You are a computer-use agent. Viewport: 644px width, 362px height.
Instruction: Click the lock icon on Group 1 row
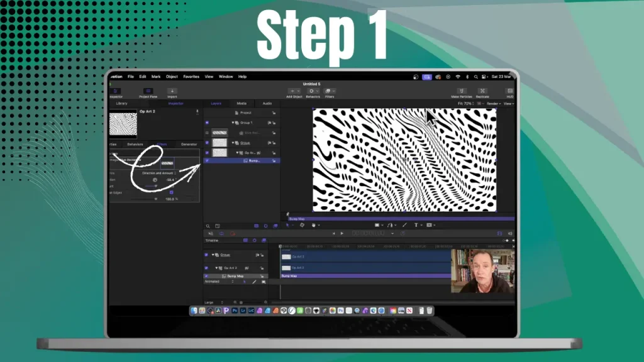tap(274, 123)
